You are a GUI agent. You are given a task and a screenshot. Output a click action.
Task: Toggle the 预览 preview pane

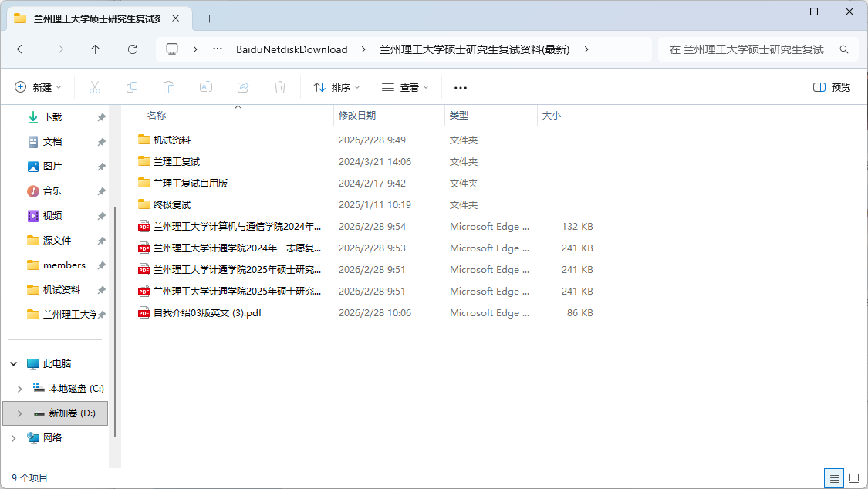tap(831, 87)
